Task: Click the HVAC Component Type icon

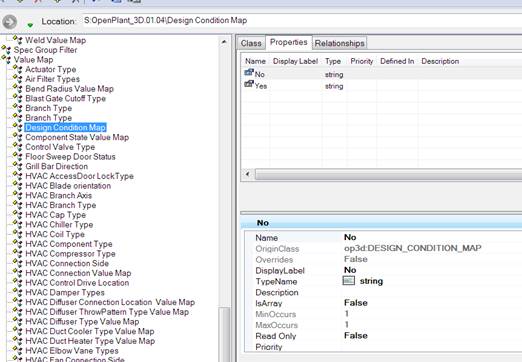Action: click(x=18, y=243)
